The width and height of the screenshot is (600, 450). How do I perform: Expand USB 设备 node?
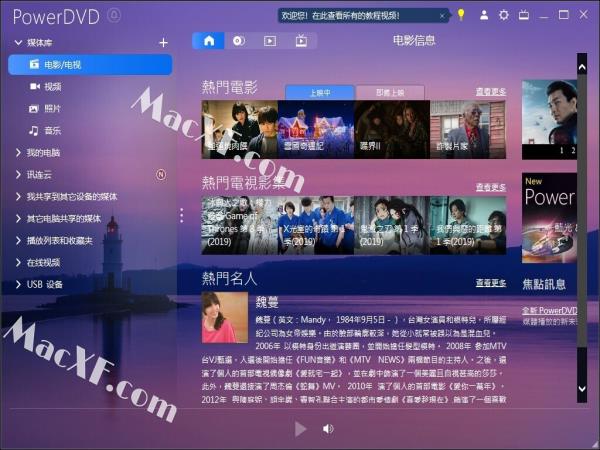click(18, 284)
